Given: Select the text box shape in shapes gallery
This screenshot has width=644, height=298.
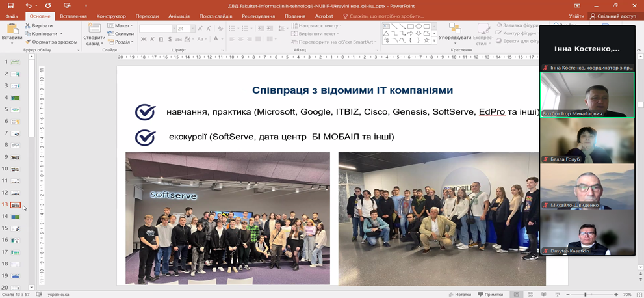Looking at the screenshot, I should (x=386, y=26).
